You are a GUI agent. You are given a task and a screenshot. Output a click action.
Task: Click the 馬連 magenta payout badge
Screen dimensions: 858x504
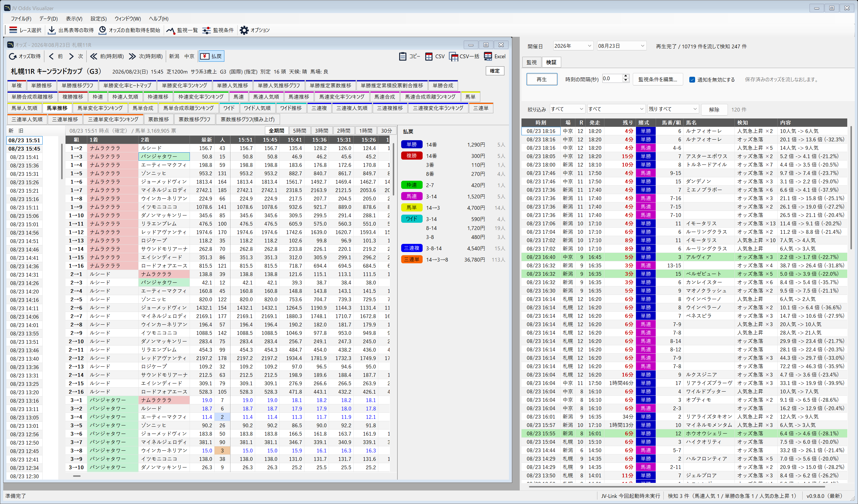tap(412, 196)
